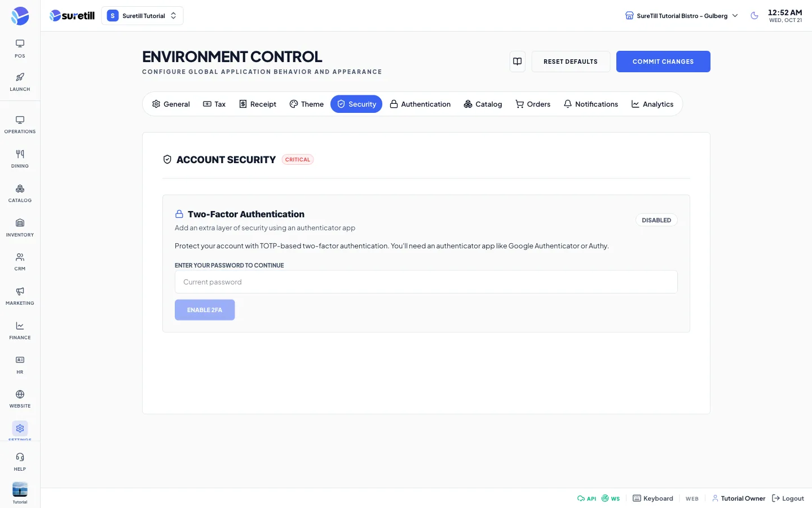The image size is (812, 508).
Task: Toggle dark mode moon icon
Action: coord(754,16)
